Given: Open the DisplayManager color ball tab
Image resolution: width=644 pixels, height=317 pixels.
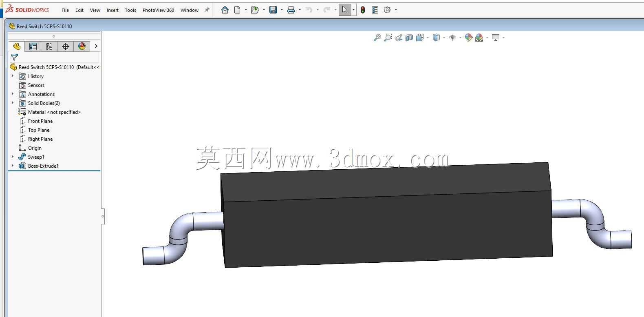Looking at the screenshot, I should (82, 47).
